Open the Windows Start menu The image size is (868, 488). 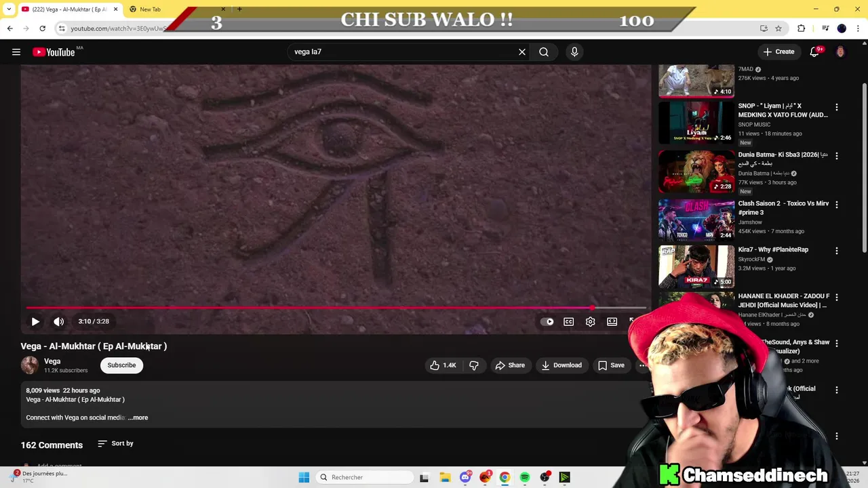click(x=304, y=477)
